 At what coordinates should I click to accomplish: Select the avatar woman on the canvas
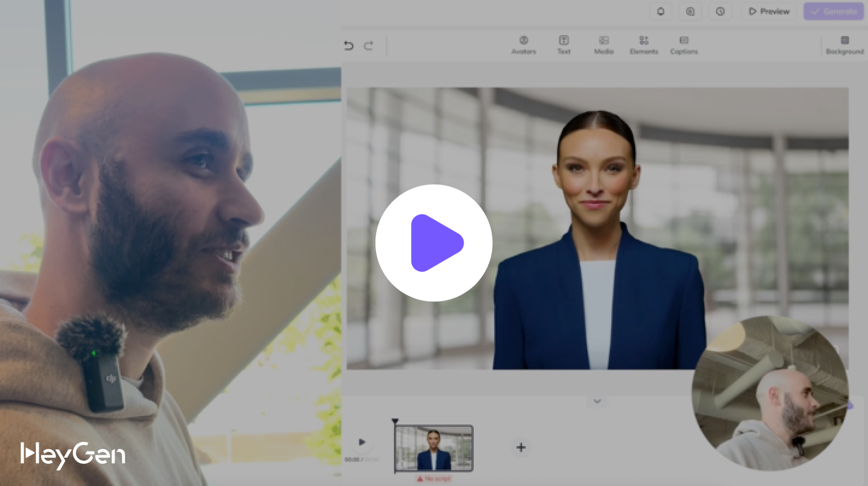tap(599, 240)
